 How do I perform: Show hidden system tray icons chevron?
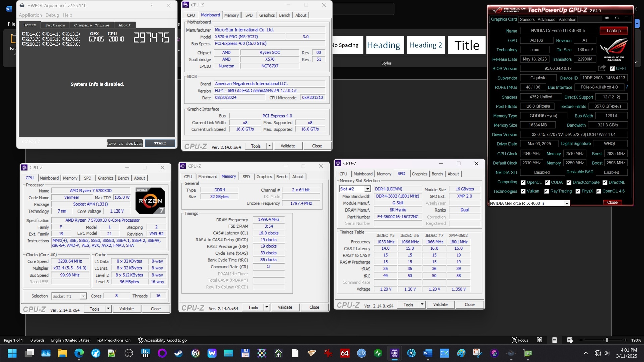pyautogui.click(x=586, y=353)
